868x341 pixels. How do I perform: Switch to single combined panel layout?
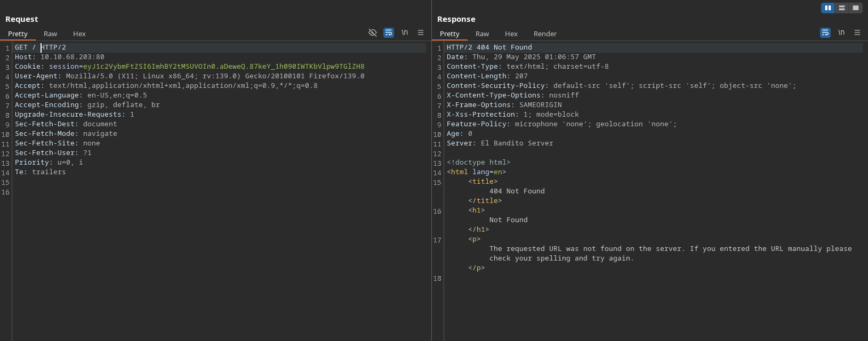pos(856,8)
